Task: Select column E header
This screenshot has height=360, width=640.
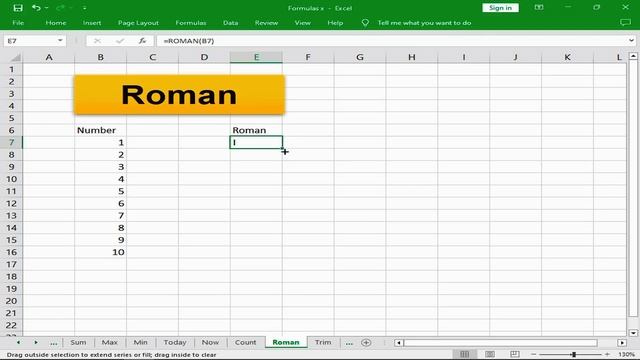Action: 256,58
